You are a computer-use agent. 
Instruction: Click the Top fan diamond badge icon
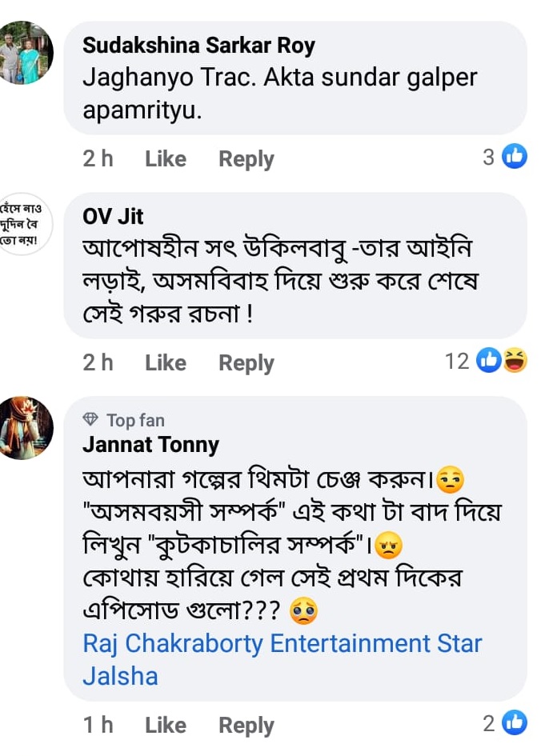click(x=90, y=420)
